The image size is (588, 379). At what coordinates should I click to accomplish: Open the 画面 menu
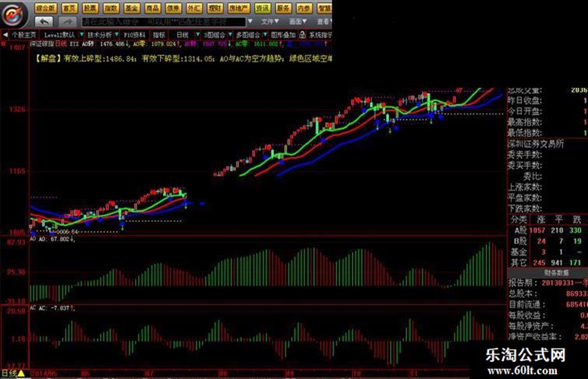298,22
